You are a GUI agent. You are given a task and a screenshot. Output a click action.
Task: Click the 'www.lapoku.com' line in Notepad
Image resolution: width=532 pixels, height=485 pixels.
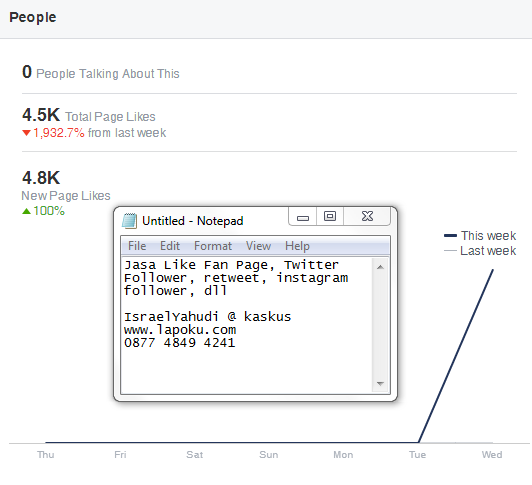pos(180,330)
